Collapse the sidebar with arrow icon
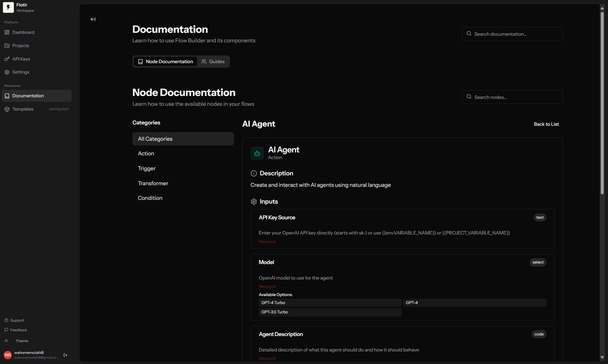 (93, 19)
